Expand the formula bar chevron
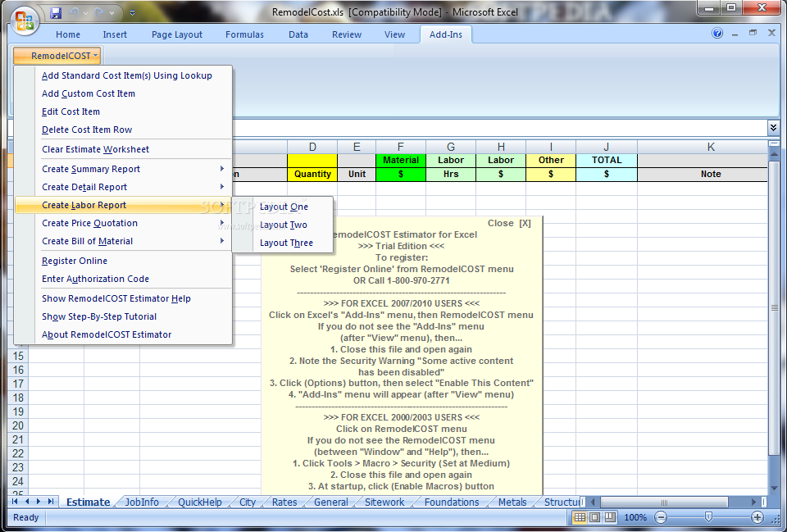 773,128
